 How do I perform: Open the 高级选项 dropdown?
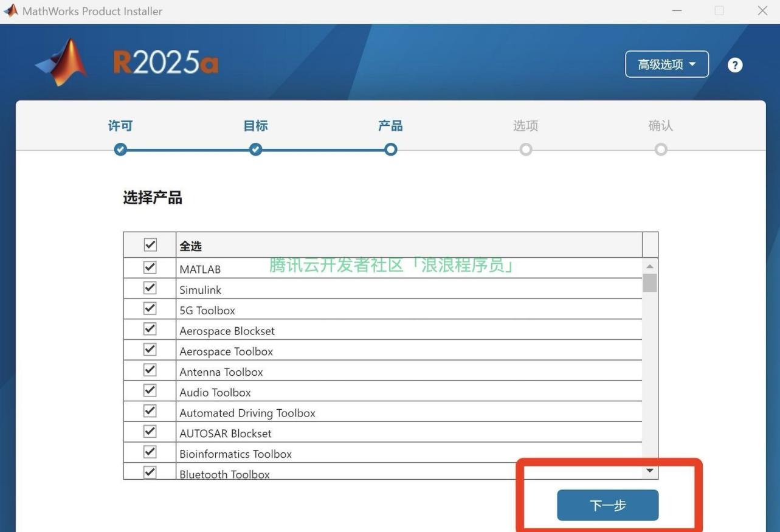pyautogui.click(x=667, y=64)
